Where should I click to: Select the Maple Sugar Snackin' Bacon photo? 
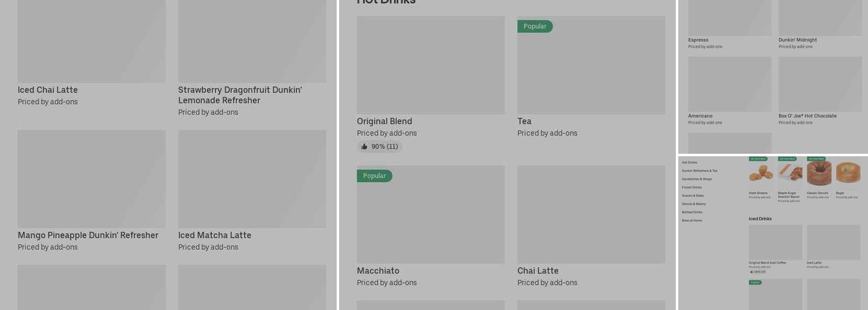pyautogui.click(x=790, y=173)
